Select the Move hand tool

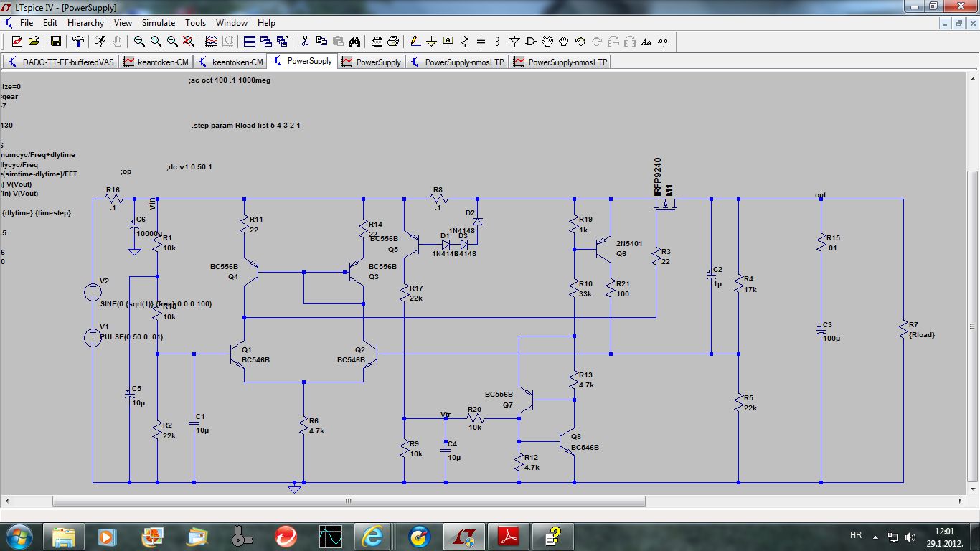pos(547,42)
